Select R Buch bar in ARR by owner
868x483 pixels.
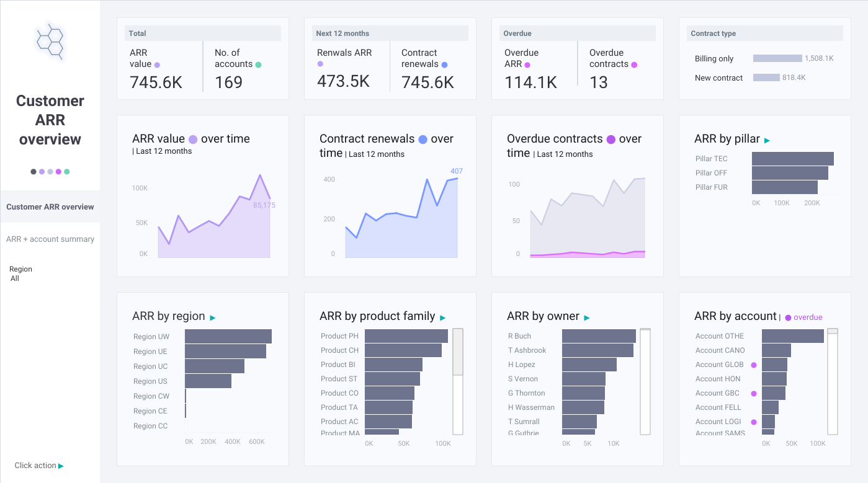[599, 336]
